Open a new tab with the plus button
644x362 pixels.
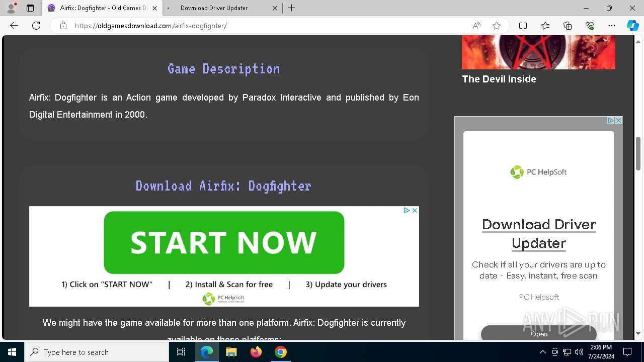click(292, 8)
